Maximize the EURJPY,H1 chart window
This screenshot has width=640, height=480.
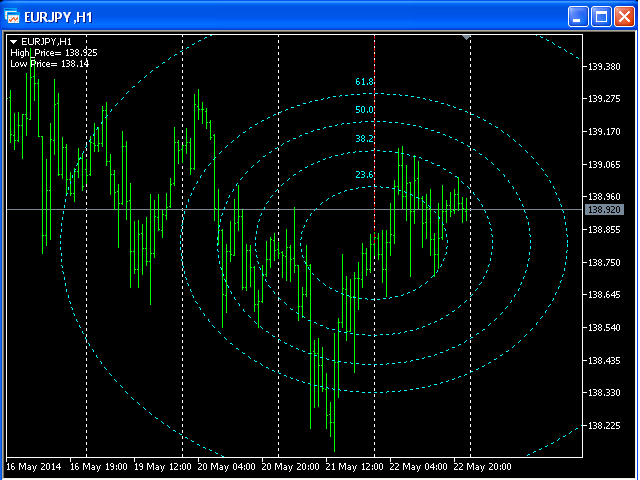tap(601, 17)
